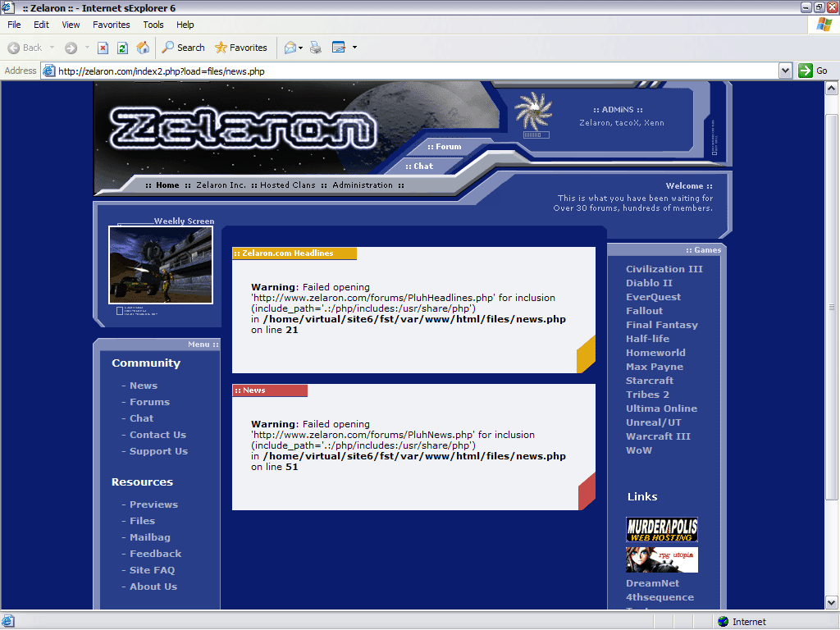Open Diablo II game link

click(x=650, y=283)
